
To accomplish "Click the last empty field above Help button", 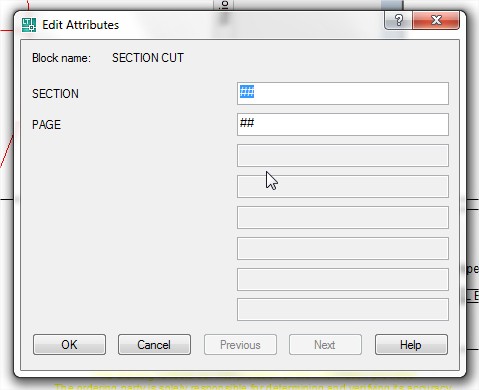I will [x=343, y=310].
